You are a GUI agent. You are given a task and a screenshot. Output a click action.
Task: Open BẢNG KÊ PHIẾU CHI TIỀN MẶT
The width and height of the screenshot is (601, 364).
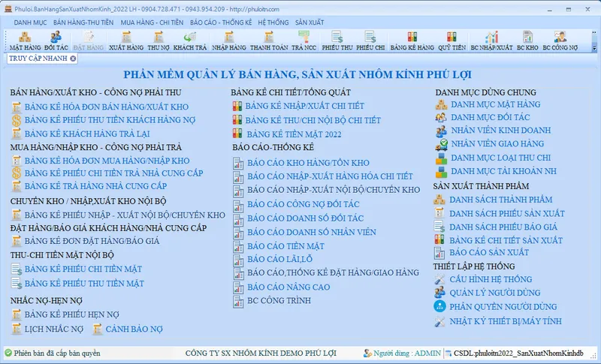click(83, 269)
